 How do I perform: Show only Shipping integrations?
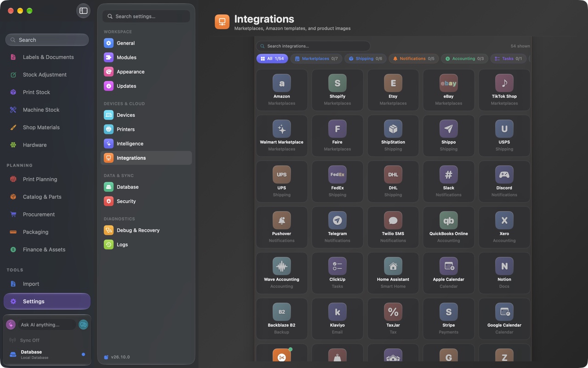point(365,58)
